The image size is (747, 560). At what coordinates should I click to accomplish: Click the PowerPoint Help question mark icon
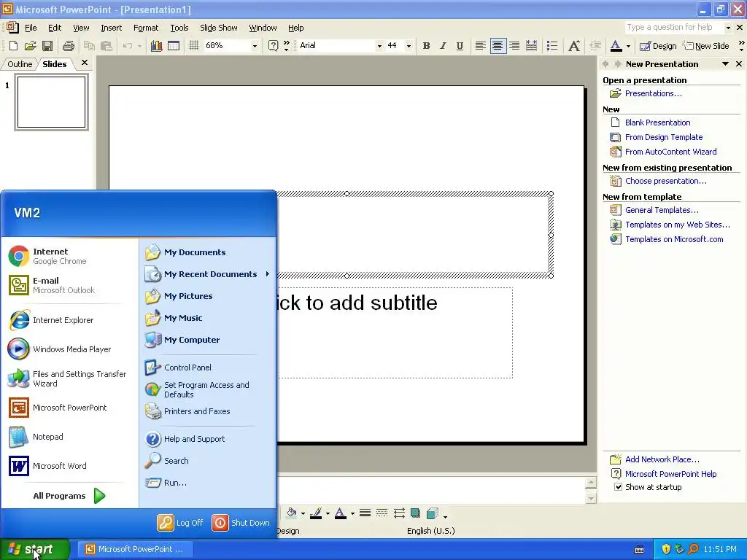(273, 46)
